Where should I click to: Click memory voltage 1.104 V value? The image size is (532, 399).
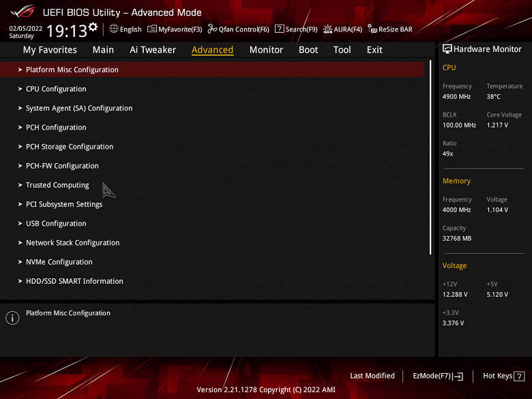point(497,210)
